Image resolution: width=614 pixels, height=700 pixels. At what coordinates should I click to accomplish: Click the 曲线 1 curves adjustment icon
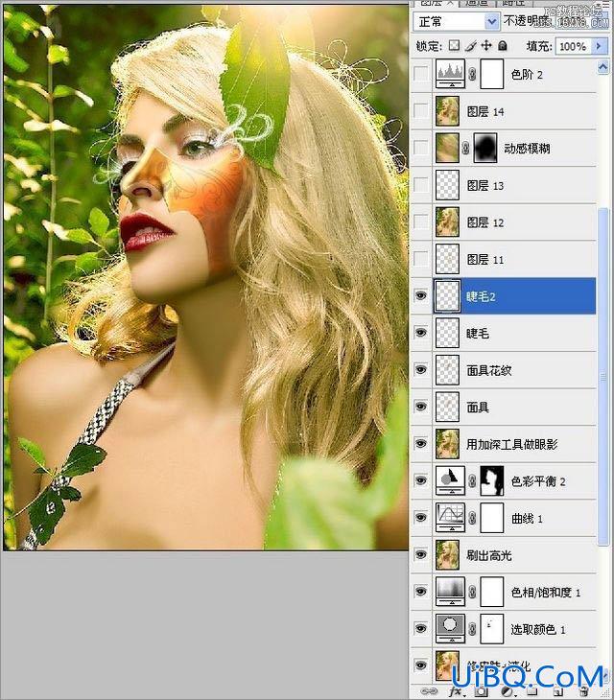click(450, 518)
